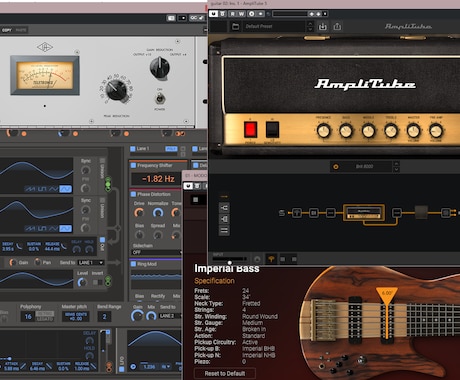Toggle Unison checkbox for top oscillator

pyautogui.click(x=102, y=161)
